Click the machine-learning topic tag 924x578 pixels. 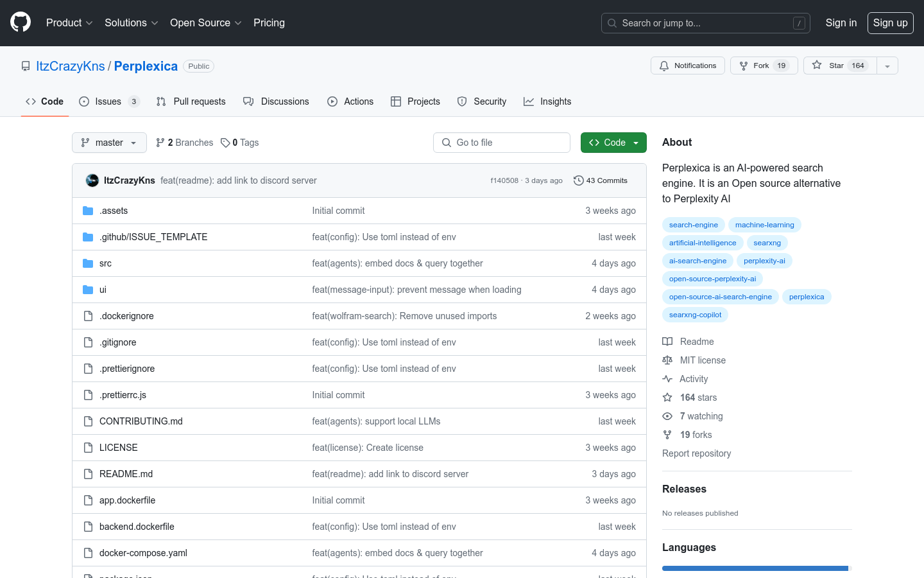765,225
